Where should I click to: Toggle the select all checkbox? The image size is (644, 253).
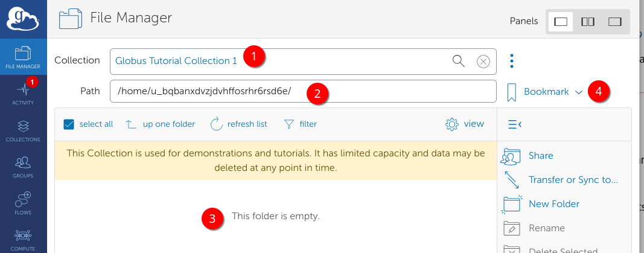(69, 124)
